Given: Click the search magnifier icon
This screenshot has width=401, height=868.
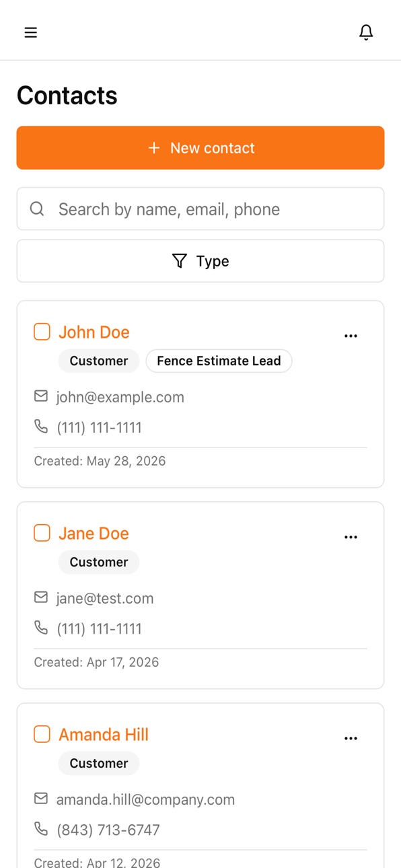Looking at the screenshot, I should click(37, 209).
